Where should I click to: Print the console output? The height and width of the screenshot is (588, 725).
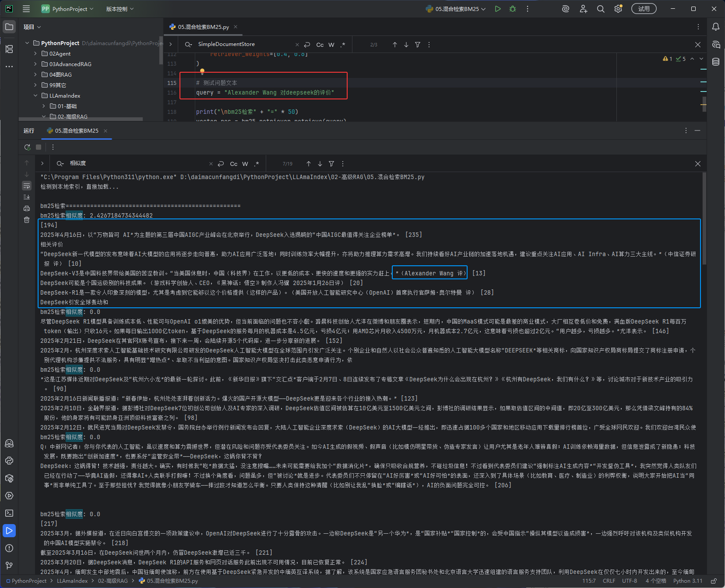click(x=27, y=208)
